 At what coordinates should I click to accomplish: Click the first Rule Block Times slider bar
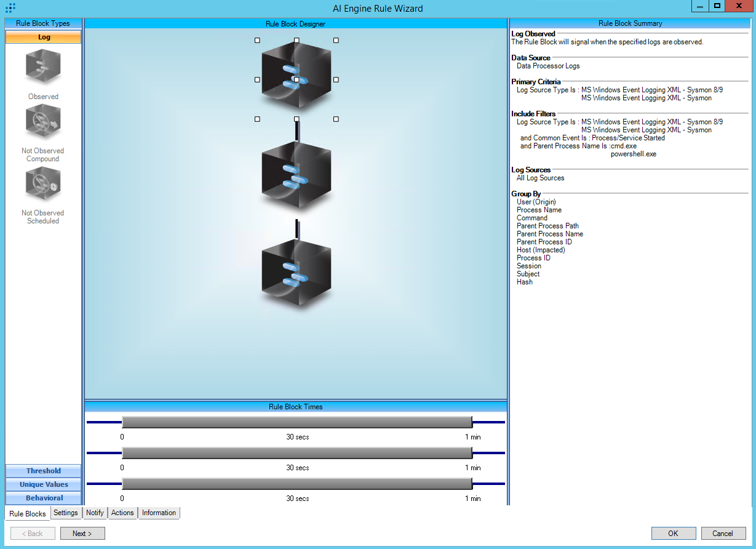(296, 422)
